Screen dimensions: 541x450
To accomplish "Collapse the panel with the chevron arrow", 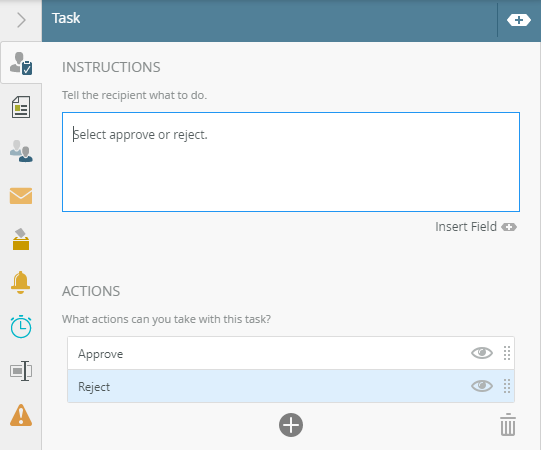I will (21, 20).
